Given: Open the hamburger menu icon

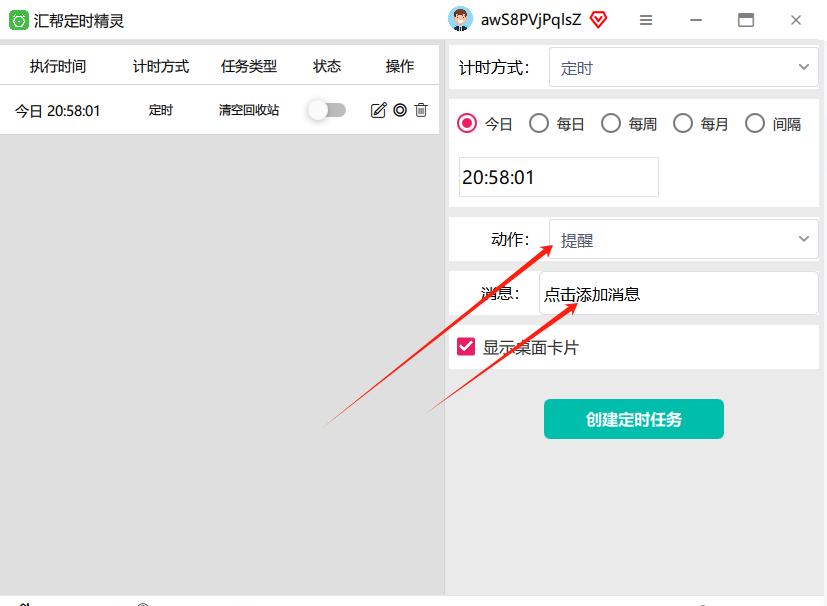Looking at the screenshot, I should (x=647, y=19).
